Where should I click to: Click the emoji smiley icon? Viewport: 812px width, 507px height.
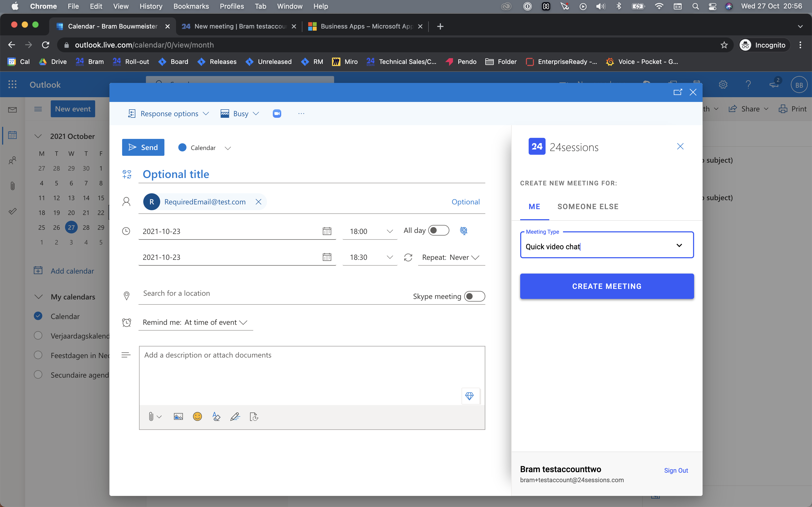(197, 416)
